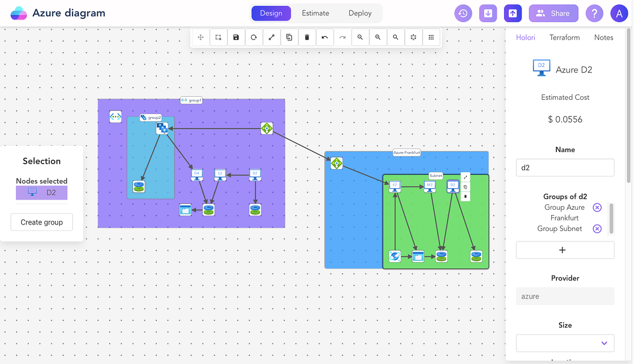Open the Size dropdown

[x=565, y=343]
